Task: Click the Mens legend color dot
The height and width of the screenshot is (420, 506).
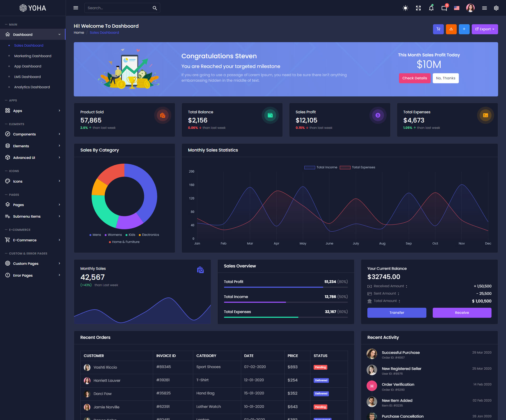Action: (90, 235)
